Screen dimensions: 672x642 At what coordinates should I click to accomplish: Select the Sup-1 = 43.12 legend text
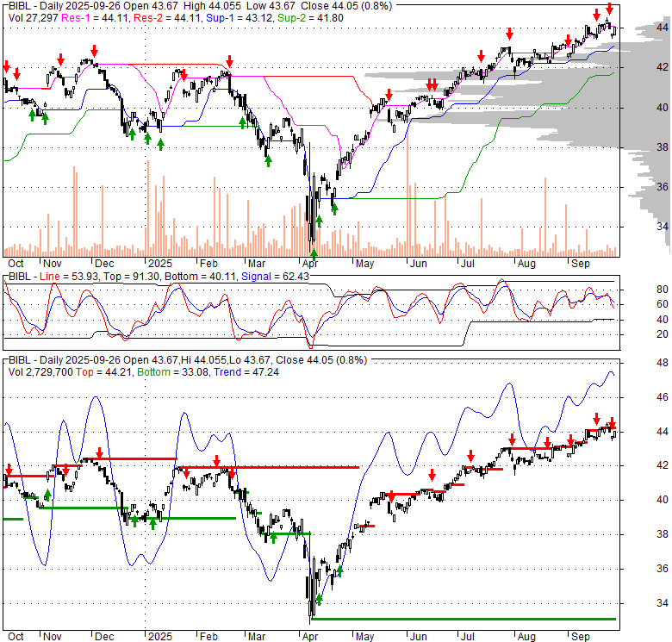pyautogui.click(x=239, y=18)
